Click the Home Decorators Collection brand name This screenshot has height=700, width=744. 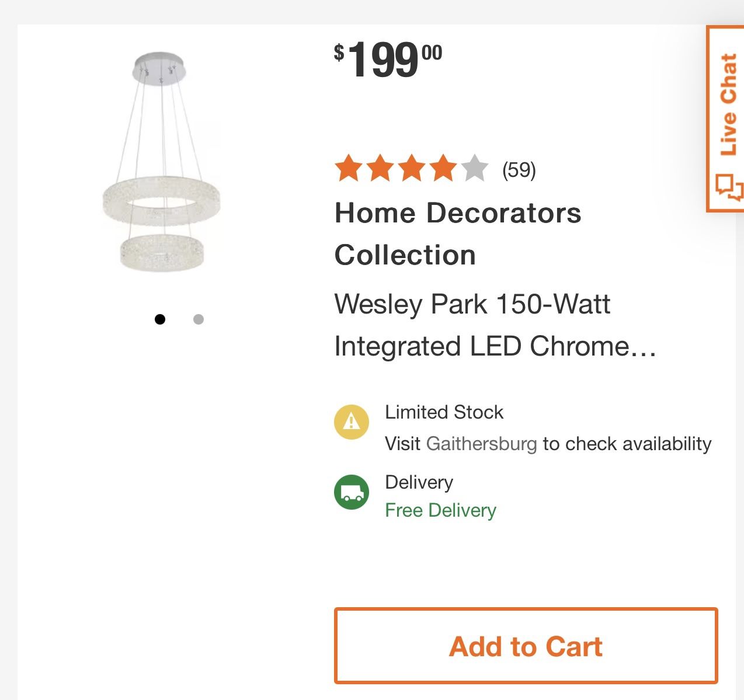pyautogui.click(x=457, y=234)
